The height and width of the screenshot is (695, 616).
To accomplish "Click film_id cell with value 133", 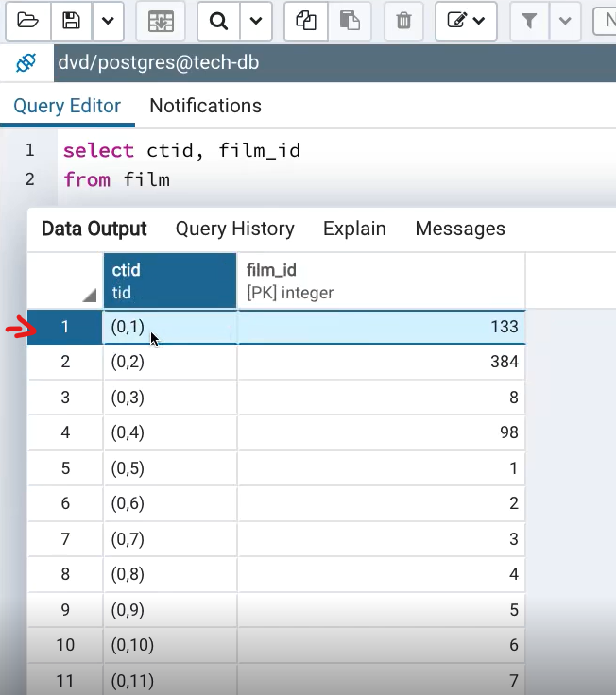I will [x=382, y=327].
